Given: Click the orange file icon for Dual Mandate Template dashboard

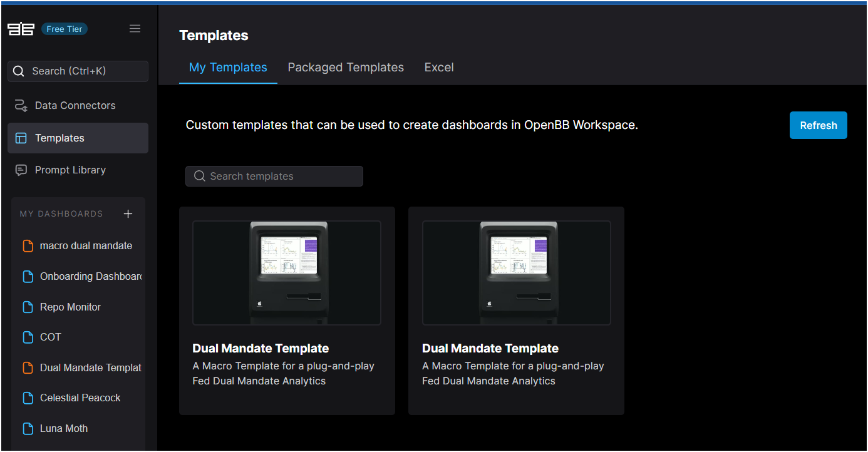Looking at the screenshot, I should 28,368.
